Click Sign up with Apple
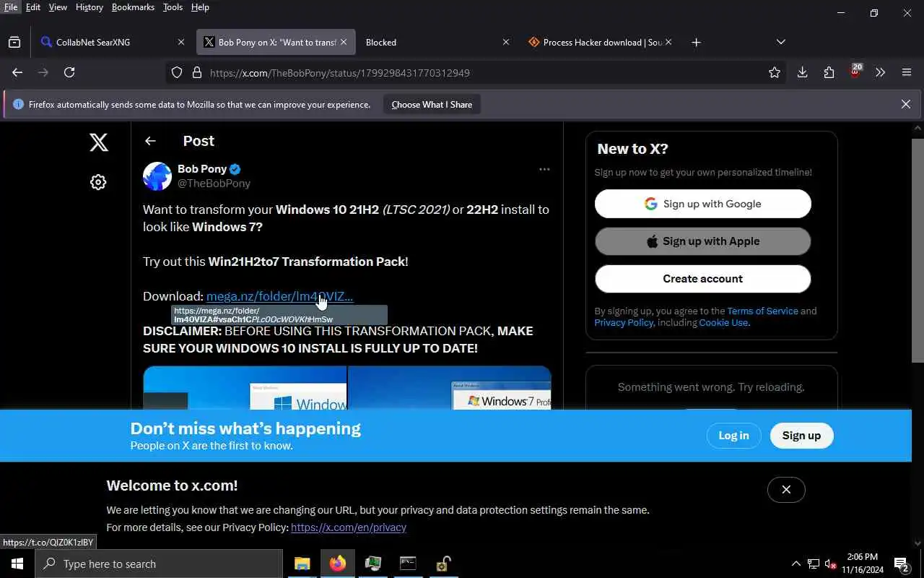This screenshot has height=578, width=924. coord(703,241)
